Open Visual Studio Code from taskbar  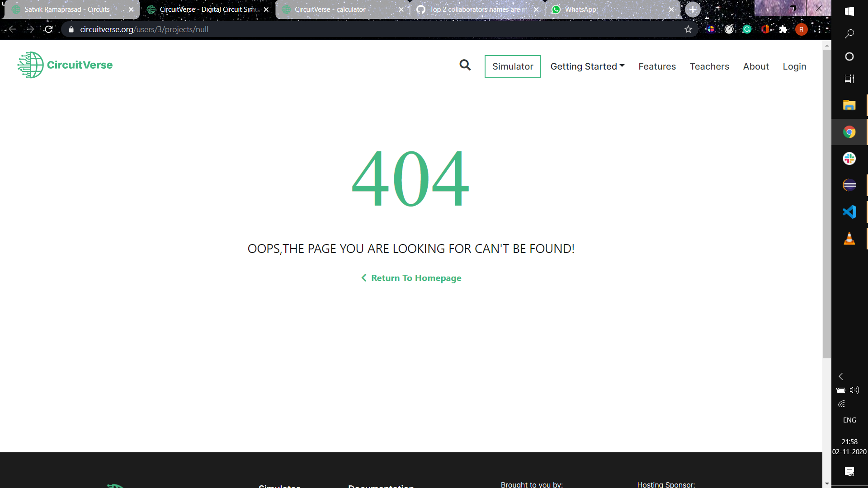849,212
